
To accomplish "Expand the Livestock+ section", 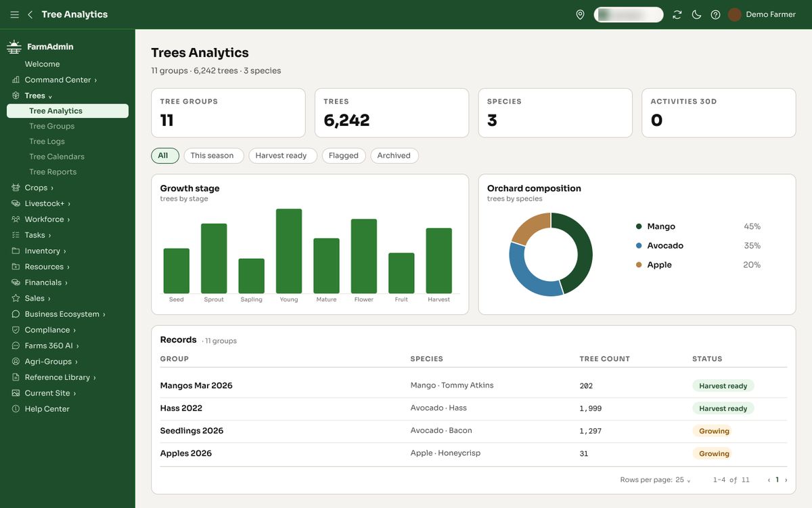I will [69, 204].
